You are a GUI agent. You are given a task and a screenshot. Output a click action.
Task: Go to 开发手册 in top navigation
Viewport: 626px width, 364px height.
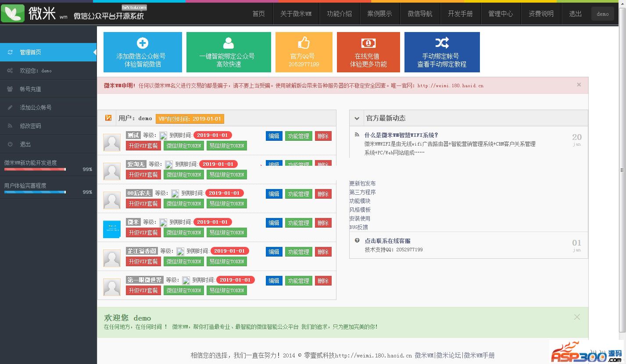[x=460, y=14]
